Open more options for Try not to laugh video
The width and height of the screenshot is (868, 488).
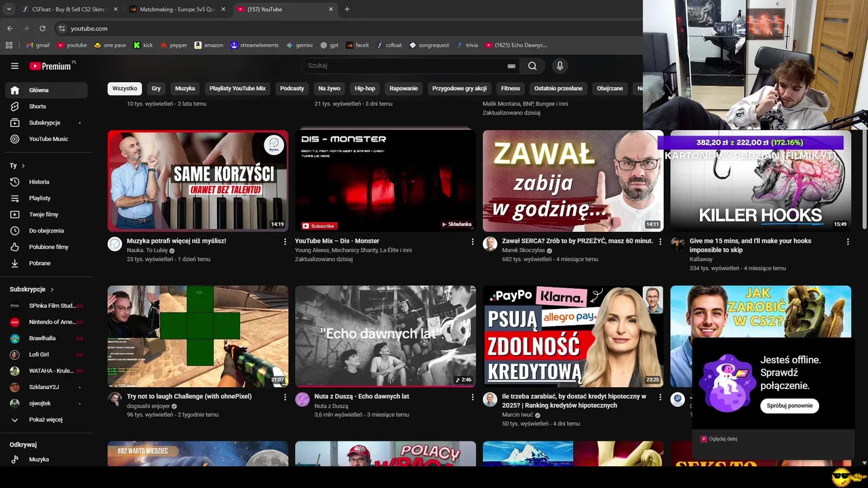pyautogui.click(x=285, y=396)
